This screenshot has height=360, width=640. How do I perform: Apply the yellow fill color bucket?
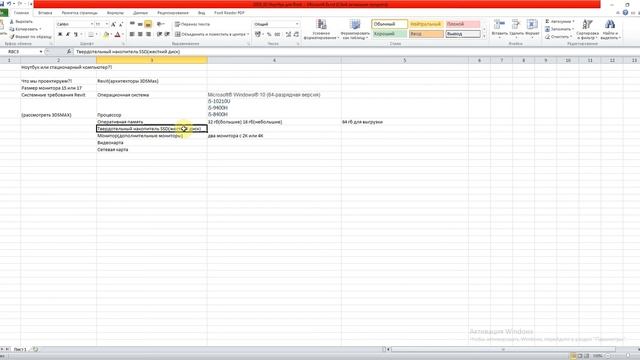coord(106,35)
